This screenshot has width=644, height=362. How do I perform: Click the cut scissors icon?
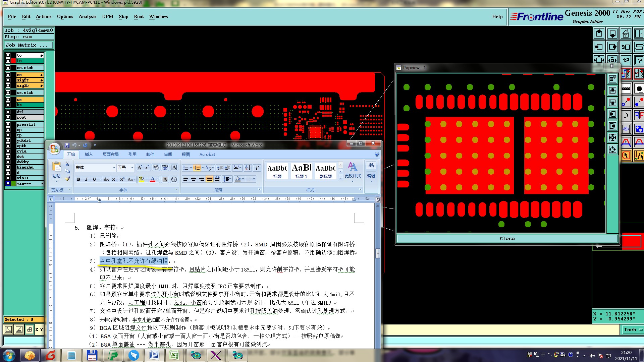pos(67,164)
